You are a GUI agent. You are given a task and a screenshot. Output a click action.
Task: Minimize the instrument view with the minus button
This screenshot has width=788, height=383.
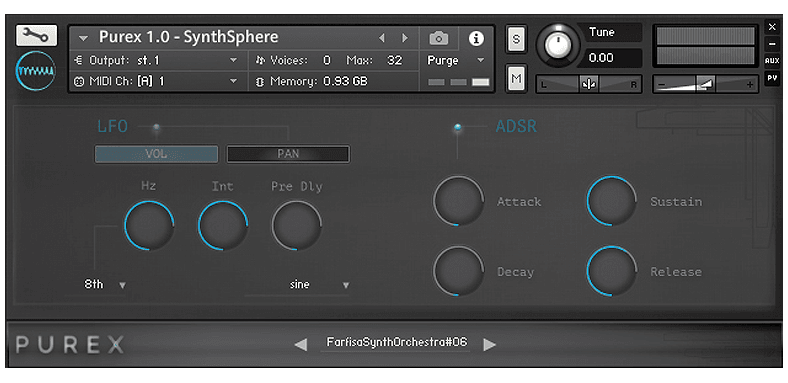tap(772, 44)
